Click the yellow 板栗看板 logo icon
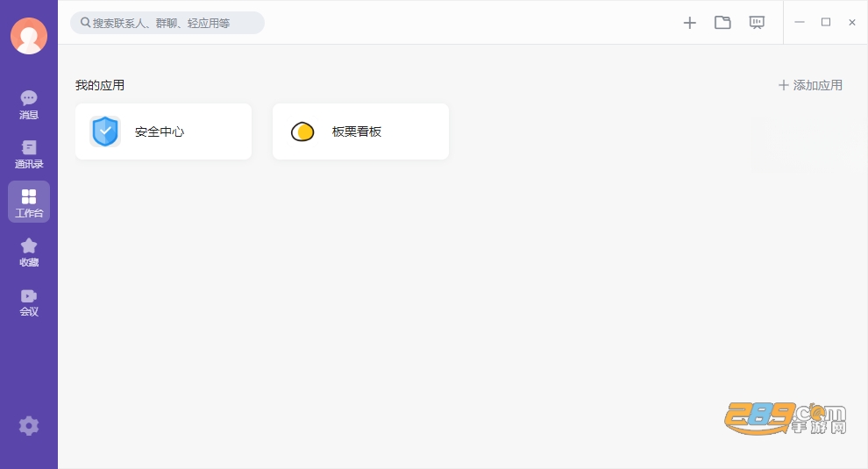868x469 pixels. (302, 131)
